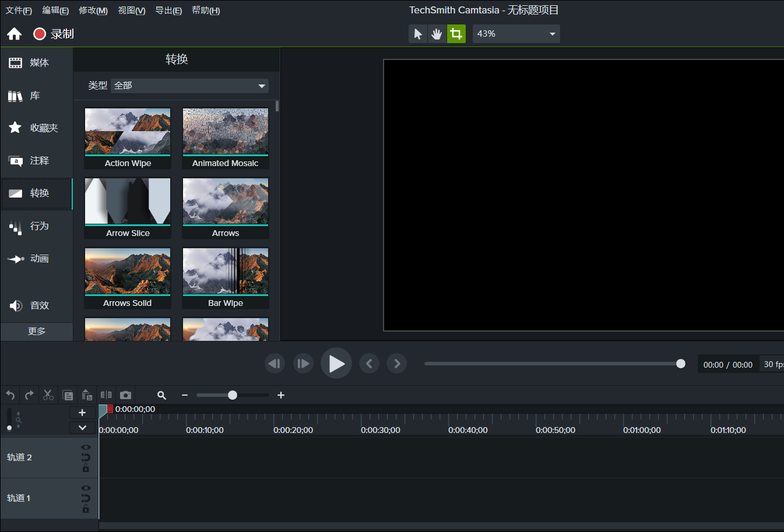Click the timeline zoom slider handle
784x532 pixels.
[x=233, y=395]
